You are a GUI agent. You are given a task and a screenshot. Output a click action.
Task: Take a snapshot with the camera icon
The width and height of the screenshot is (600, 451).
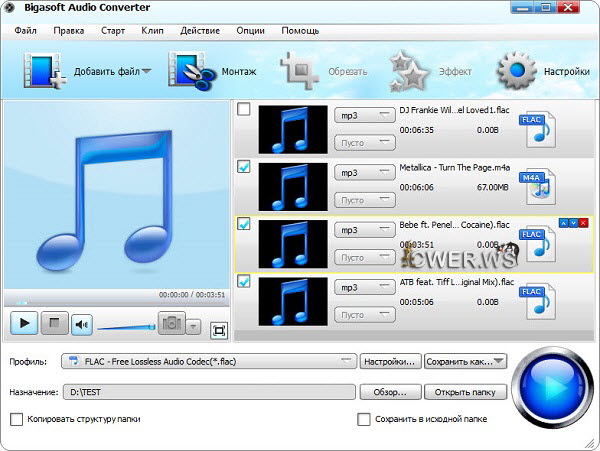[170, 324]
